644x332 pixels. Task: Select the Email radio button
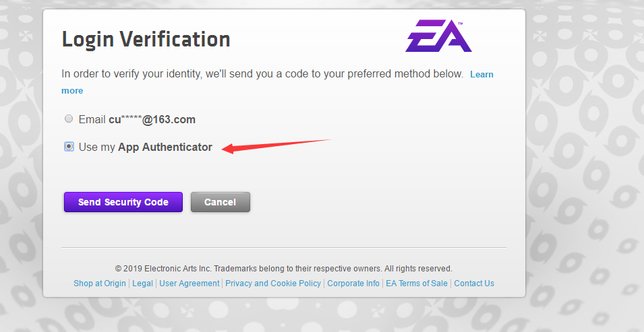pyautogui.click(x=69, y=119)
